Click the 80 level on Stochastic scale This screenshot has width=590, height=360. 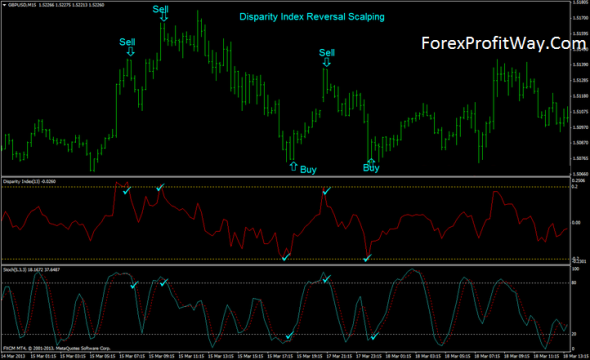click(574, 283)
